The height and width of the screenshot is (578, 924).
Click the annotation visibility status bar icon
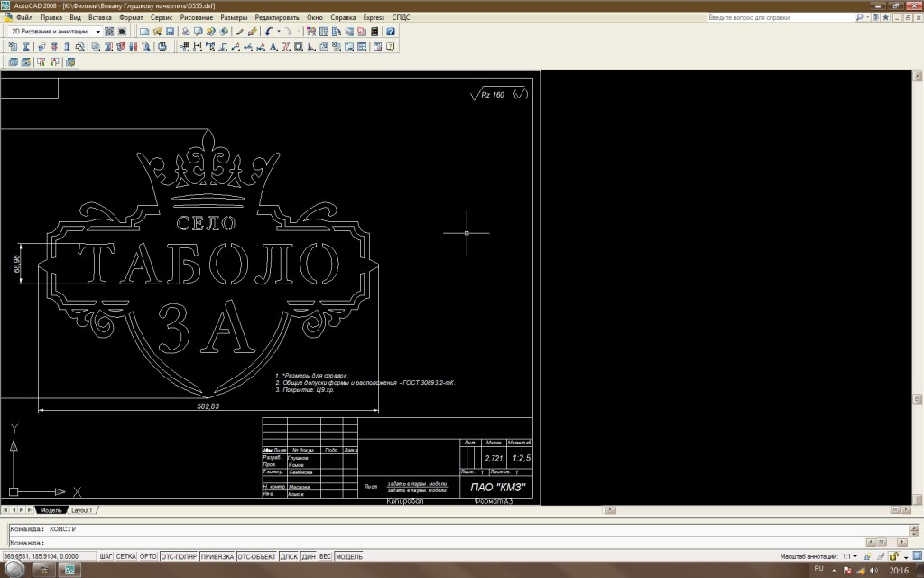click(867, 556)
